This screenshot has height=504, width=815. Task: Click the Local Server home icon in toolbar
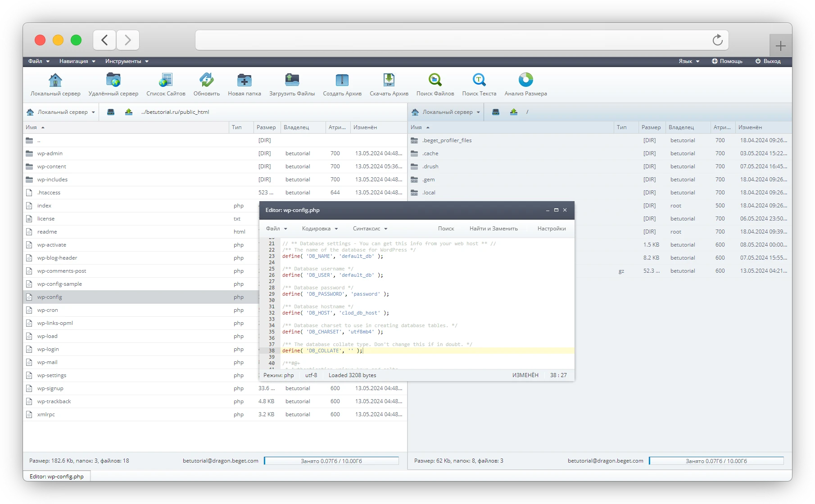[x=55, y=81]
